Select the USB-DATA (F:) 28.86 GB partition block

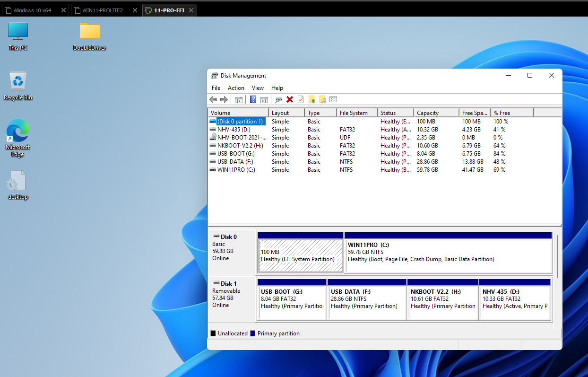tap(367, 303)
